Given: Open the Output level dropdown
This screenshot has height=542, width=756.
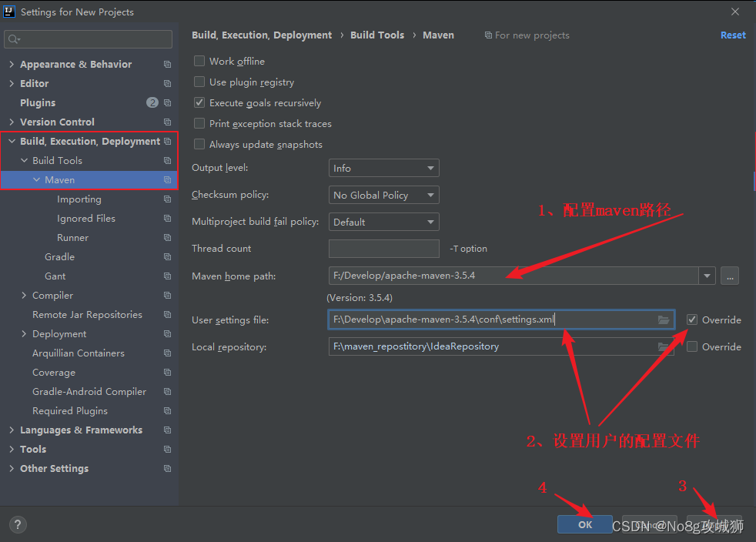Looking at the screenshot, I should point(384,168).
